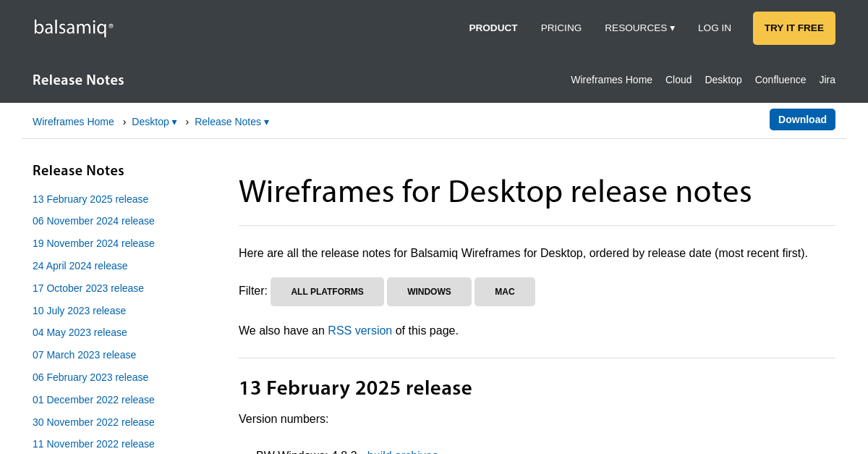The height and width of the screenshot is (454, 868).
Task: Open Wireframes Home in the sub-navigation bar
Action: coord(611,80)
